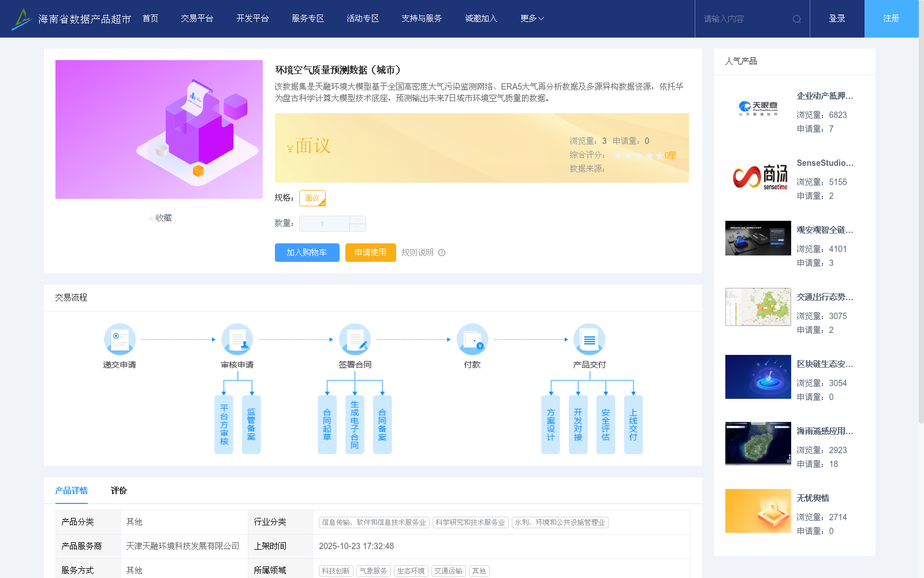Open the 规则说明 link
Viewport: 924px width, 578px height.
point(418,253)
